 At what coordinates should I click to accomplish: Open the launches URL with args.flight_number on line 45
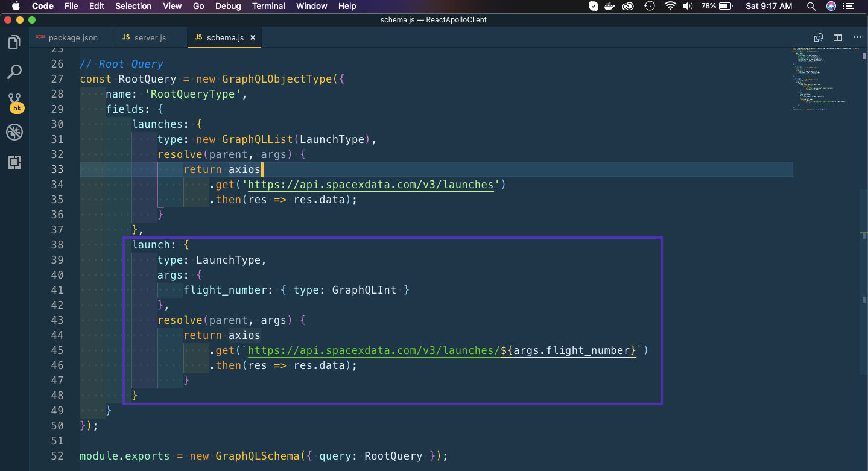pos(442,350)
